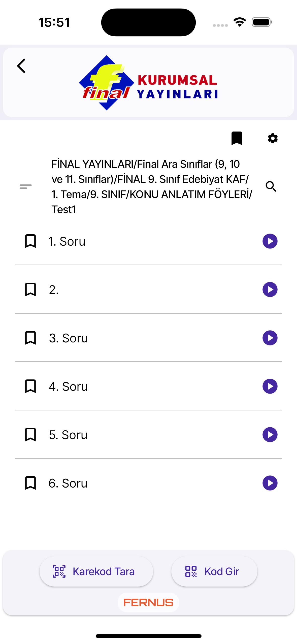Tap the Karekod Tara button
Screen dimensions: 297x644
click(x=96, y=571)
